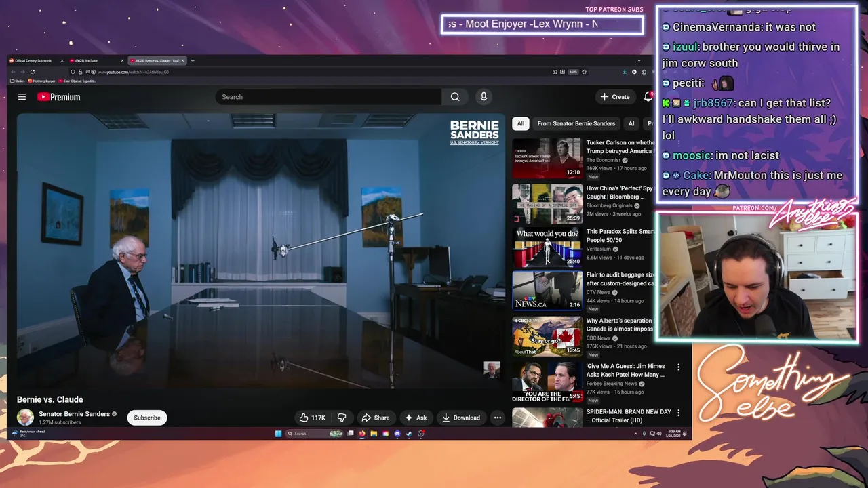Show hidden system tray icons chevron

[x=635, y=434]
